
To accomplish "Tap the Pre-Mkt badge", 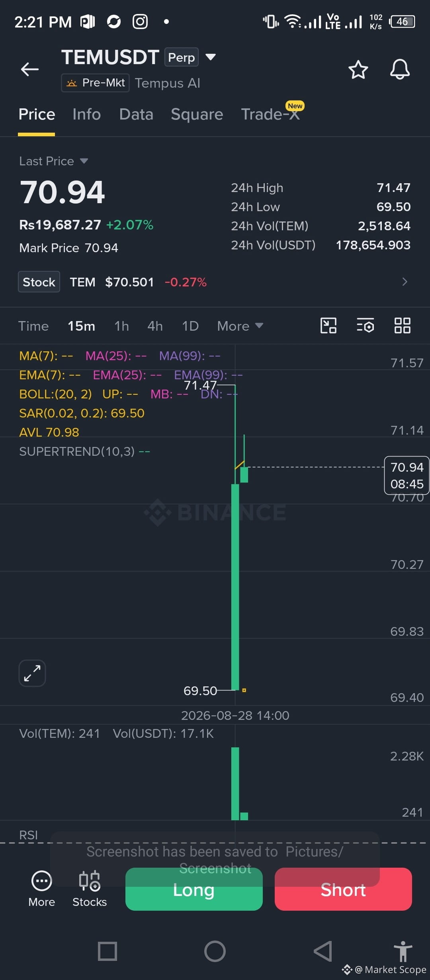I will [95, 83].
